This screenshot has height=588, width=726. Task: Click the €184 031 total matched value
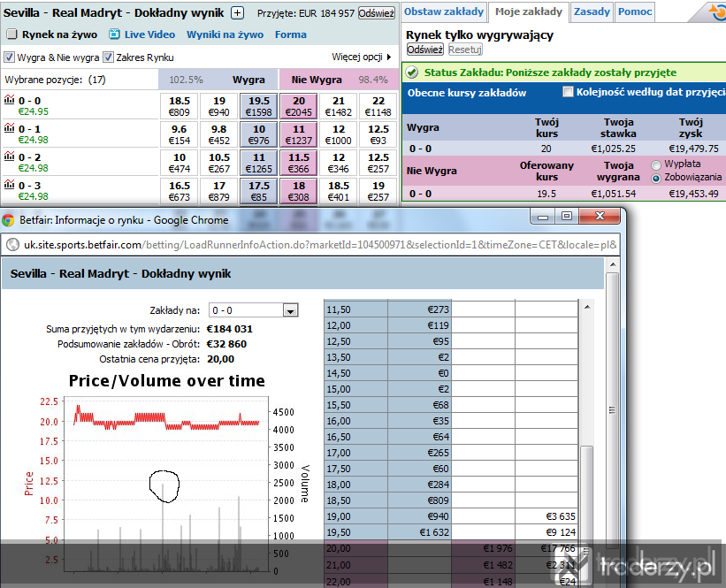pos(230,329)
